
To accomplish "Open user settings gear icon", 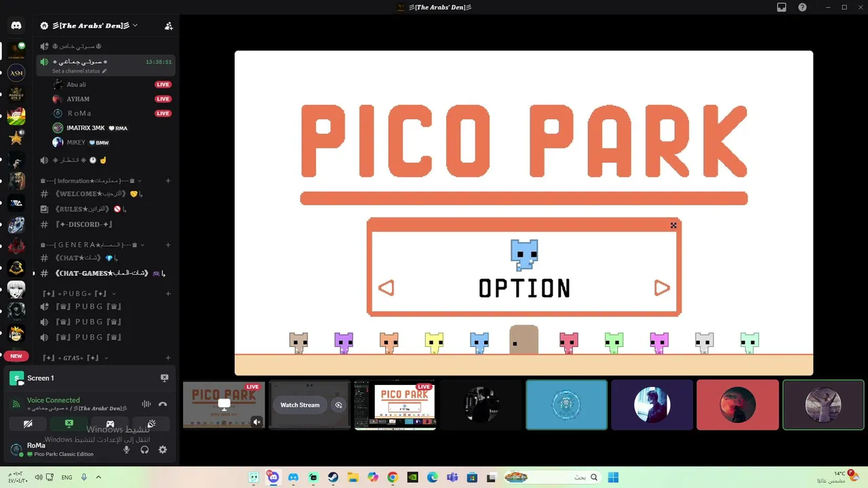I will click(x=163, y=449).
